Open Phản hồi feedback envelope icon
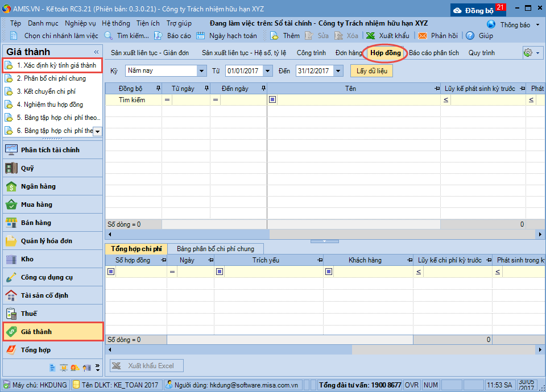This screenshot has height=392, width=546. click(423, 35)
